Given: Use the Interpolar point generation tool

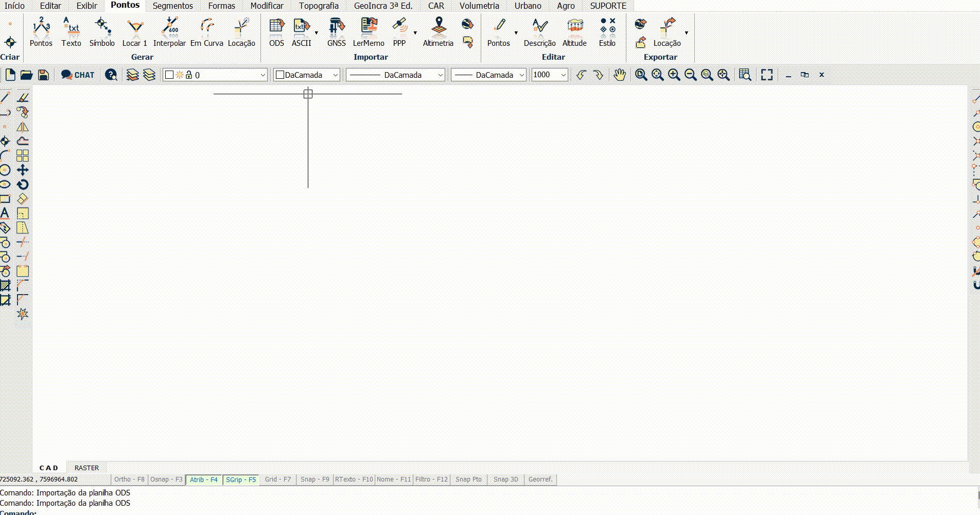Looking at the screenshot, I should coord(170,32).
